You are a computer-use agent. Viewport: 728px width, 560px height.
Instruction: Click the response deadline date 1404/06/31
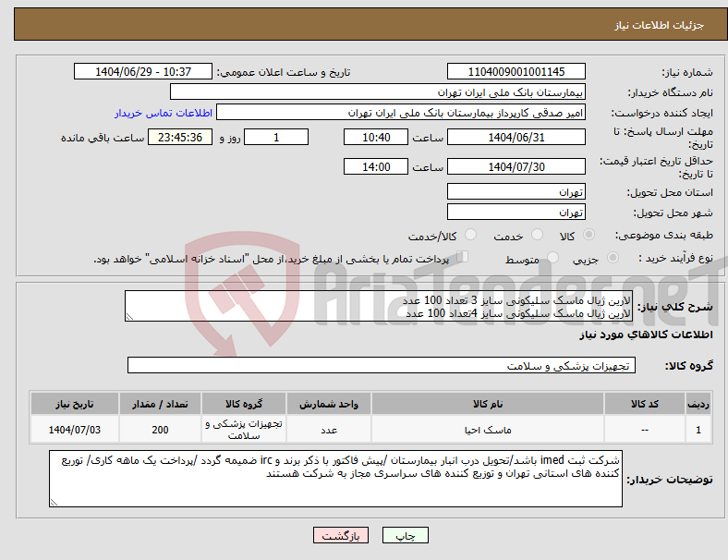[x=516, y=137]
